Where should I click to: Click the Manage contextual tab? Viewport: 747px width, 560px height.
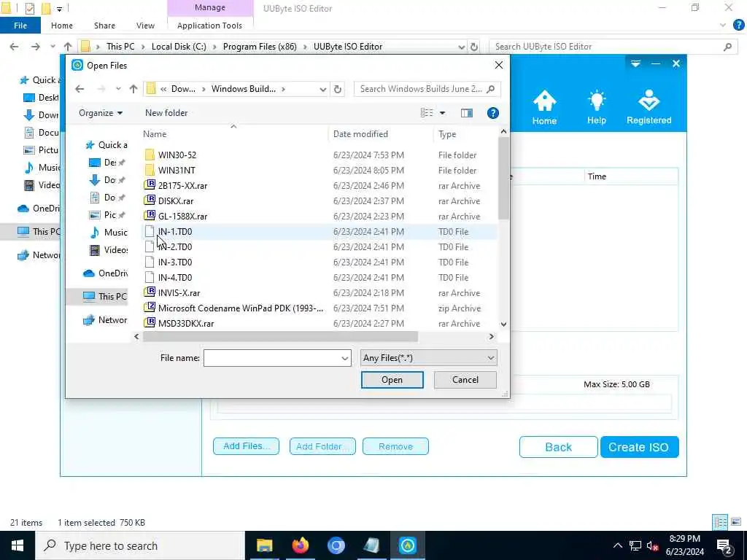[x=209, y=7]
